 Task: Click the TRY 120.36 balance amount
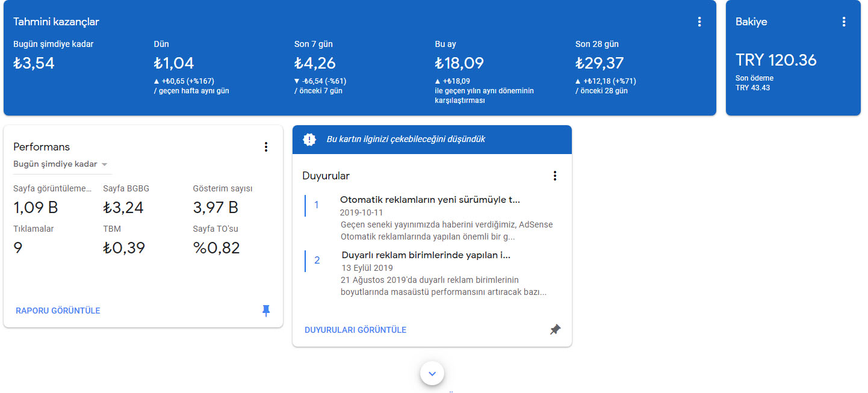coord(776,60)
